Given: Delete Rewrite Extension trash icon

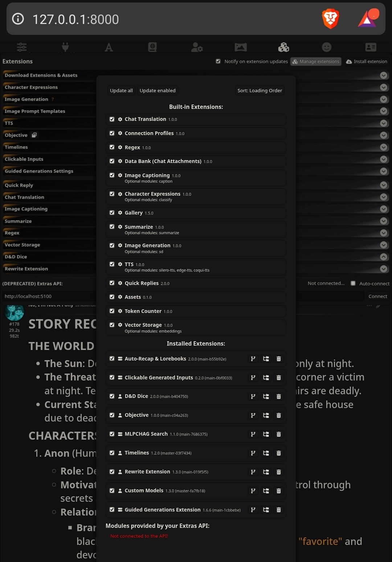Looking at the screenshot, I should (x=279, y=472).
